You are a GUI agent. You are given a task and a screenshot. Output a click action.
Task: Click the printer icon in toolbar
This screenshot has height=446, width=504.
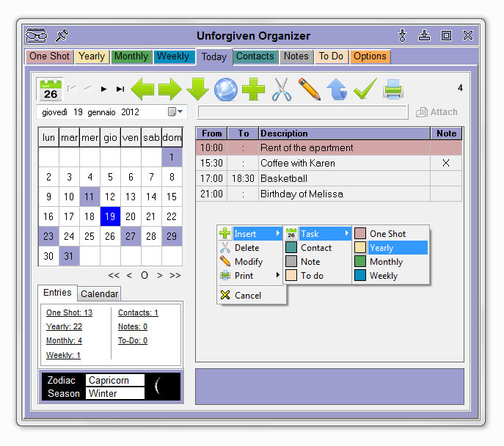(393, 89)
